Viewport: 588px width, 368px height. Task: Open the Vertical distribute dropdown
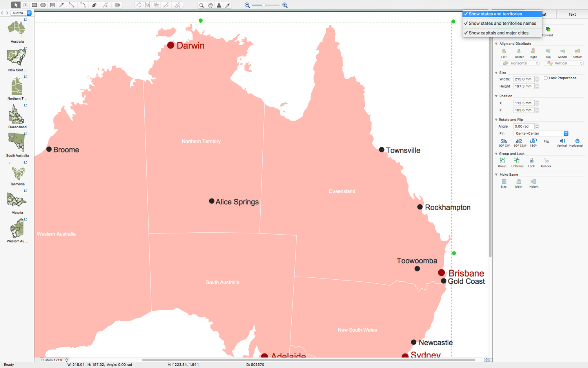pos(564,63)
